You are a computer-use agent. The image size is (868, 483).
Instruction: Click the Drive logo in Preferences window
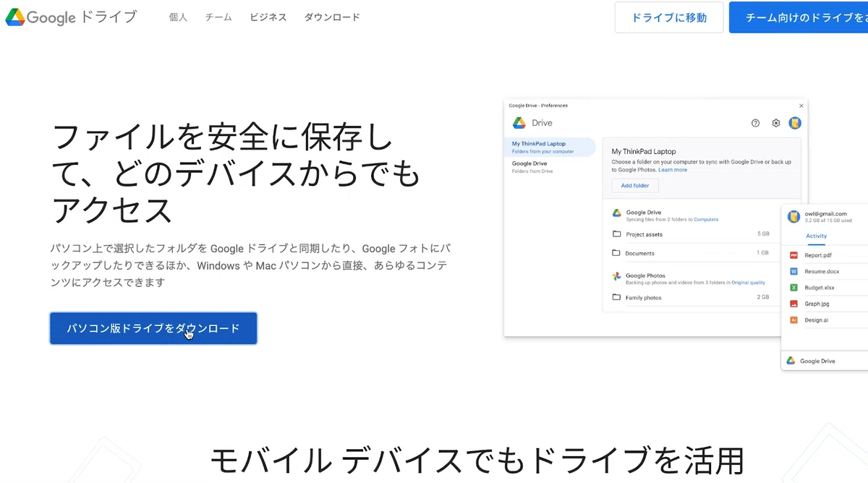[x=519, y=123]
